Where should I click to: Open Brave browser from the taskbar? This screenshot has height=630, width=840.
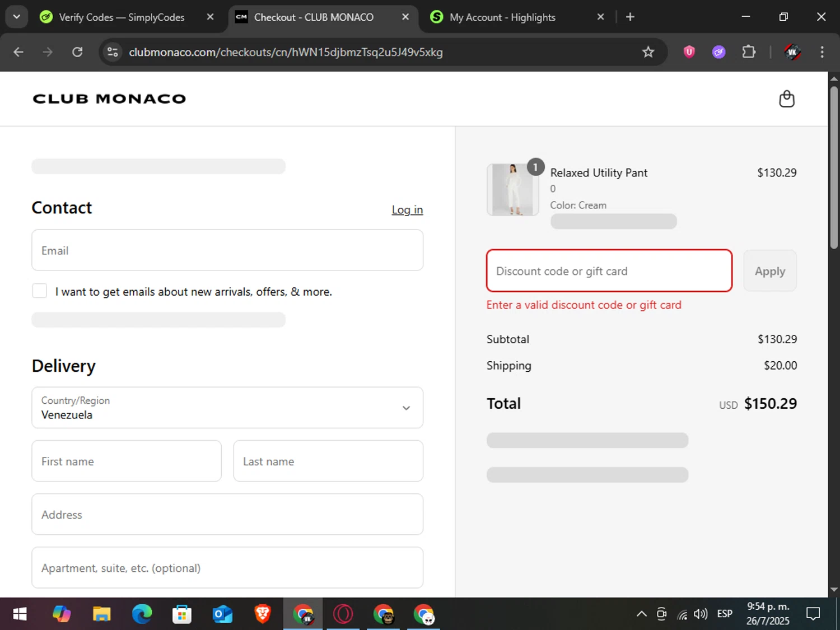263,614
